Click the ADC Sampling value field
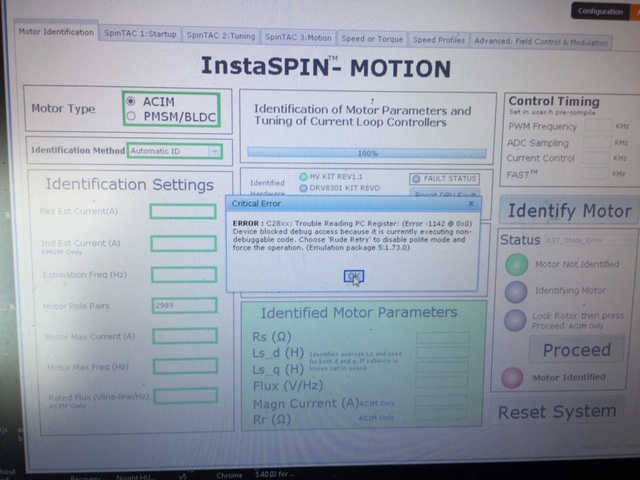 coord(597,142)
